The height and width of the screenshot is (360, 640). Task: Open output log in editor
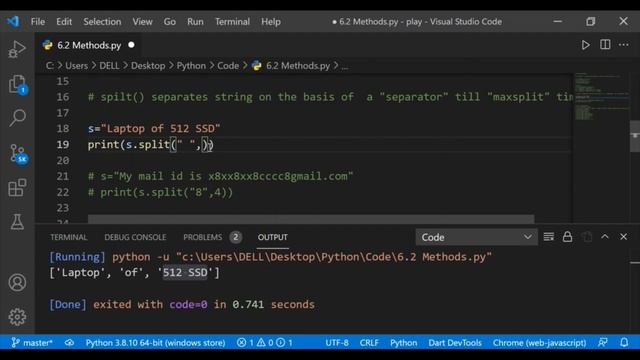point(587,237)
